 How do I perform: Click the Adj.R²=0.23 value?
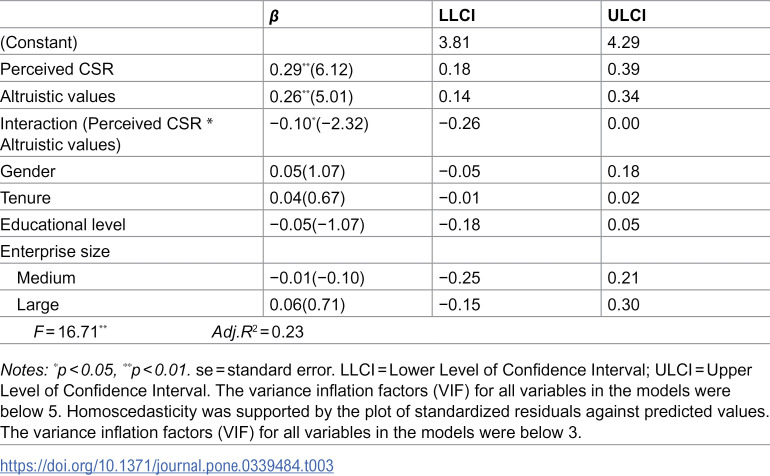coord(258,332)
